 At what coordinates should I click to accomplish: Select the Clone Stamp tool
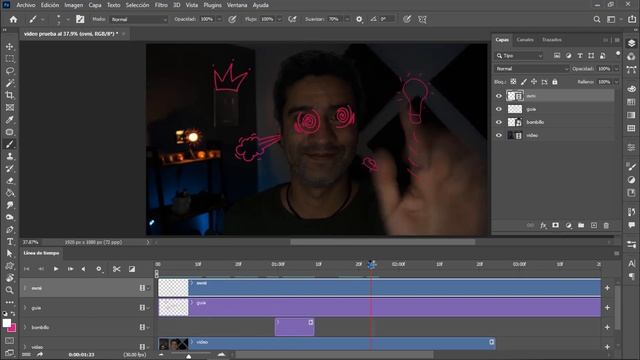pyautogui.click(x=9, y=156)
